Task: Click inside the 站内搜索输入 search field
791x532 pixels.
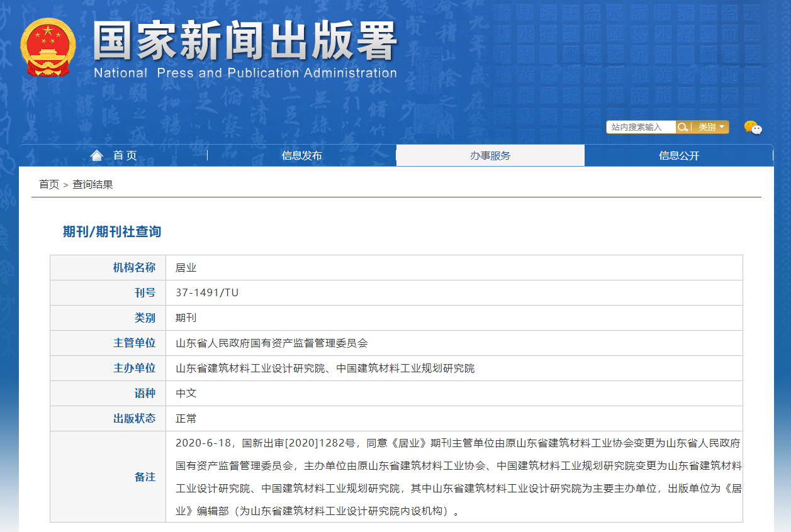Action: [640, 127]
